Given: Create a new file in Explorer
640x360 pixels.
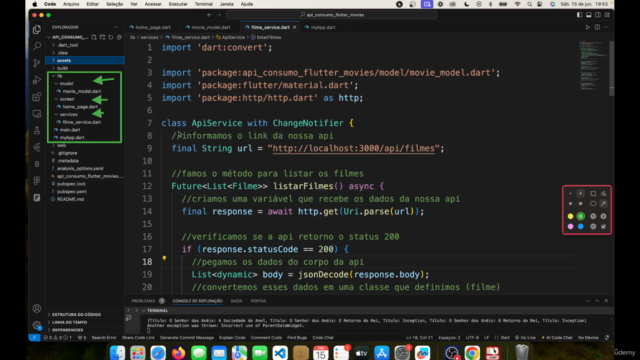Looking at the screenshot, I should [x=94, y=37].
